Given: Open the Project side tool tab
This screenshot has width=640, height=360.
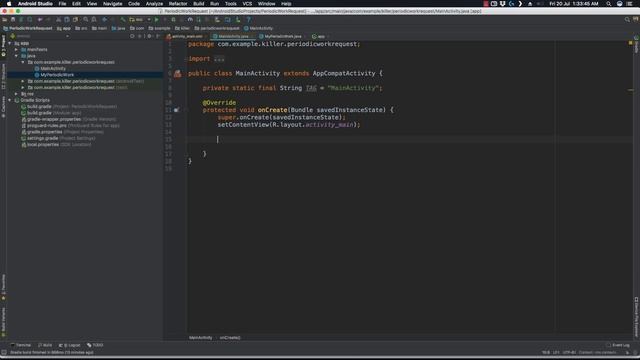Looking at the screenshot, I should [3, 46].
